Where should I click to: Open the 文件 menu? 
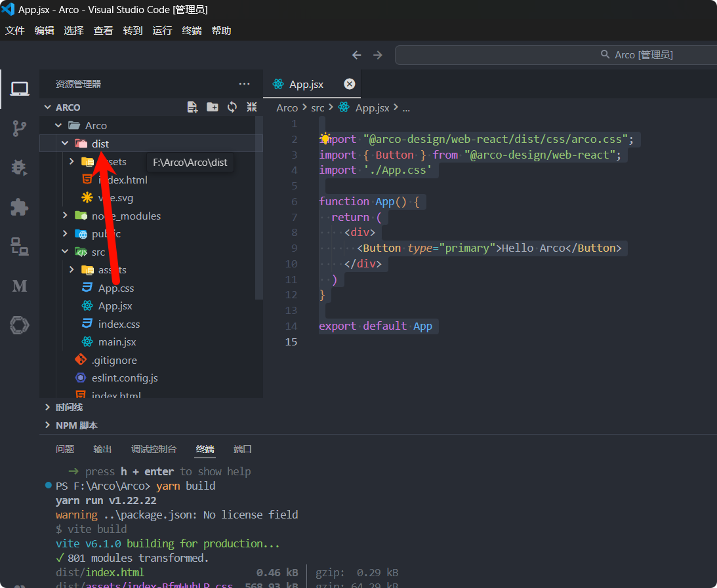tap(14, 31)
